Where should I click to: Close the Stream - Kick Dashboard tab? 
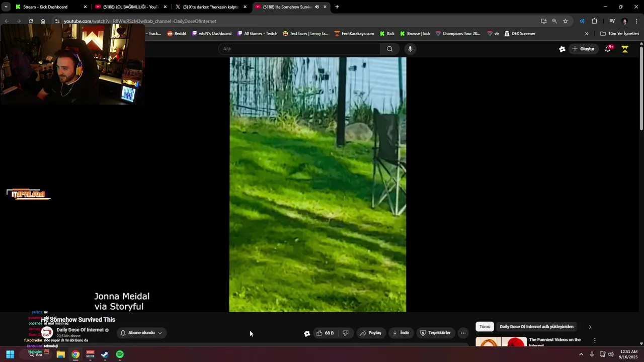pos(85,7)
